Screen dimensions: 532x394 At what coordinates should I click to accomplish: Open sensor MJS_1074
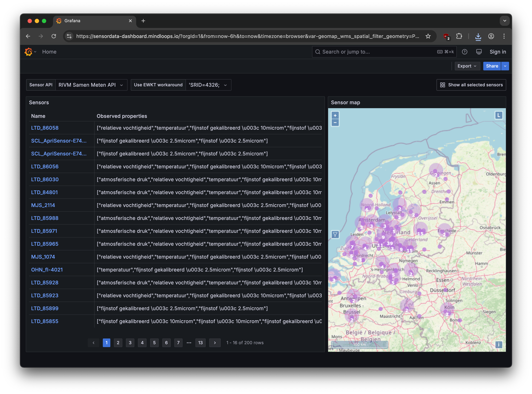pyautogui.click(x=43, y=257)
